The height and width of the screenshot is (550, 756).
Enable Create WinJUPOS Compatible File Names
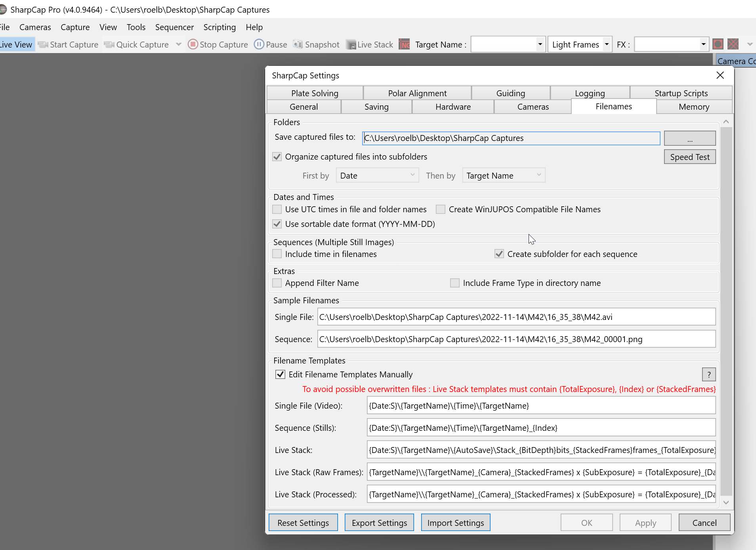441,209
